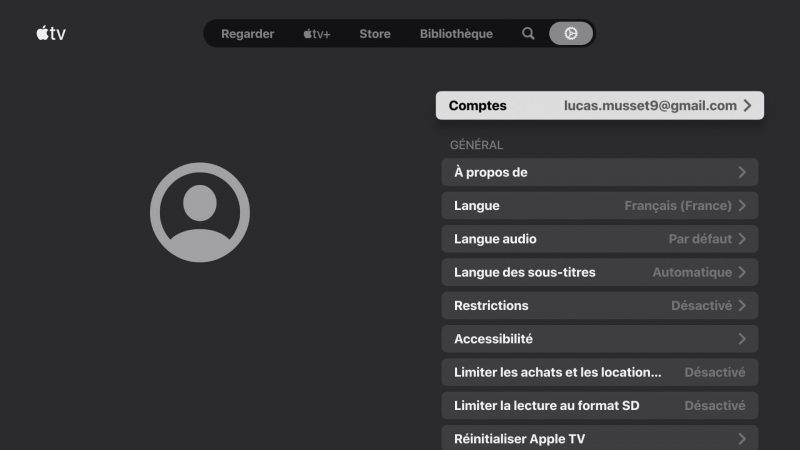Open the Langue audio setting
Image resolution: width=800 pixels, height=450 pixels.
[600, 239]
